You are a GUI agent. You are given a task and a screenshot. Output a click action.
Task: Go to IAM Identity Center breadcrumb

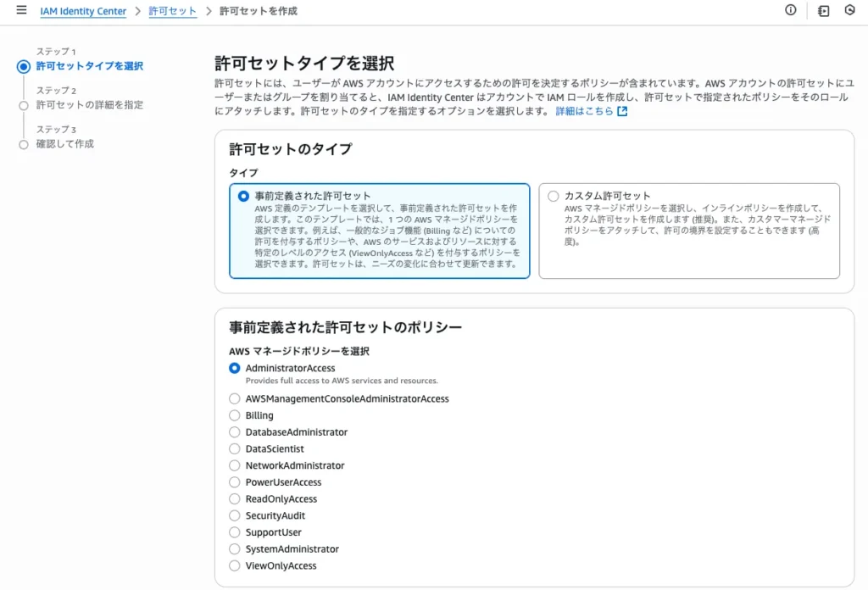point(83,11)
